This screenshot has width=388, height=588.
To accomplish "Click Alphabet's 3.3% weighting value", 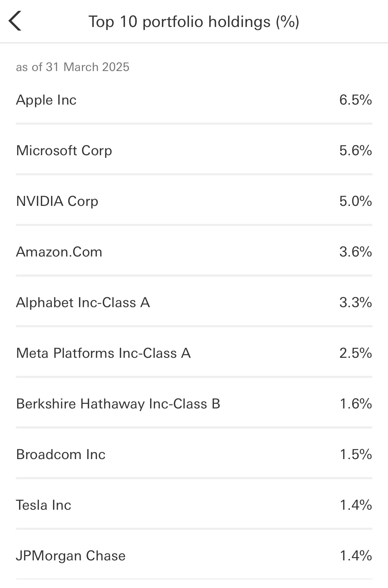I will click(x=356, y=303).
